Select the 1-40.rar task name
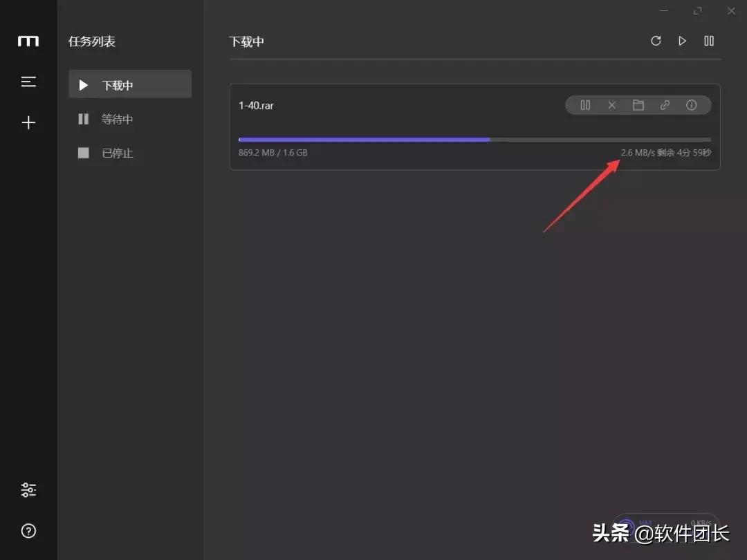Screen dimensions: 747x560 pyautogui.click(x=256, y=105)
